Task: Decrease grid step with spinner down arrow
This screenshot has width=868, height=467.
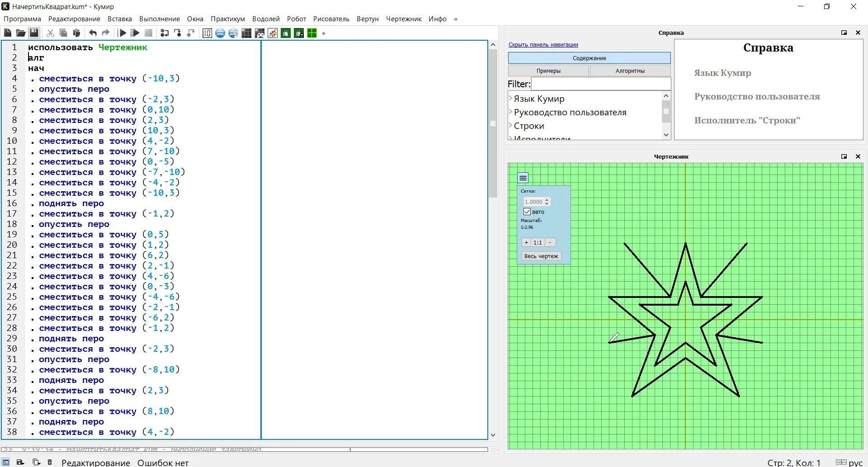Action: [547, 204]
